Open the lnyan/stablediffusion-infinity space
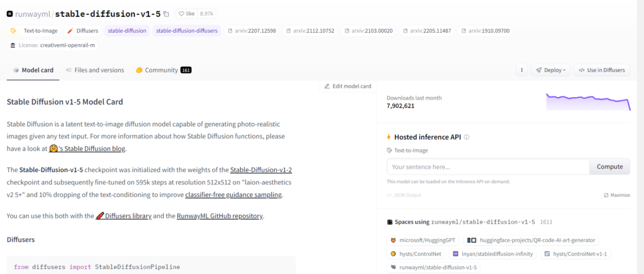This screenshot has height=274, width=644. [x=493, y=254]
